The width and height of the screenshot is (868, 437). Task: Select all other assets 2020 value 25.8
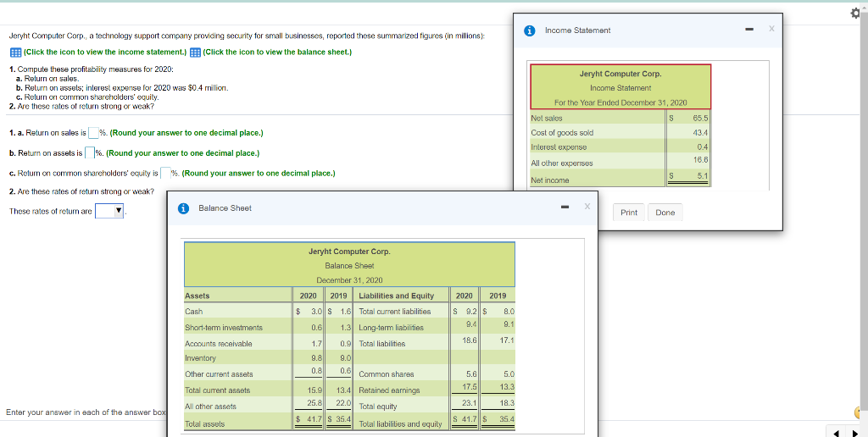[314, 402]
